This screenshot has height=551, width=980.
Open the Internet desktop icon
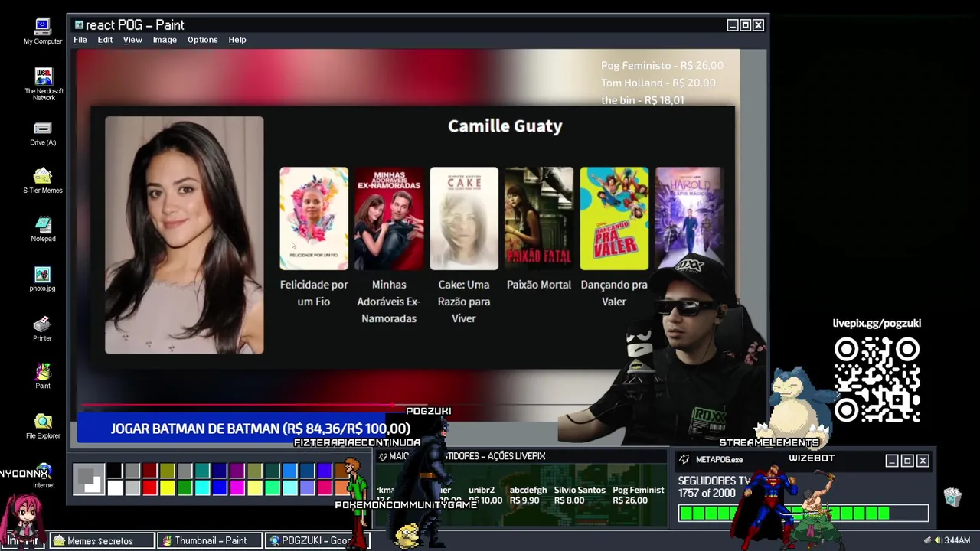44,476
